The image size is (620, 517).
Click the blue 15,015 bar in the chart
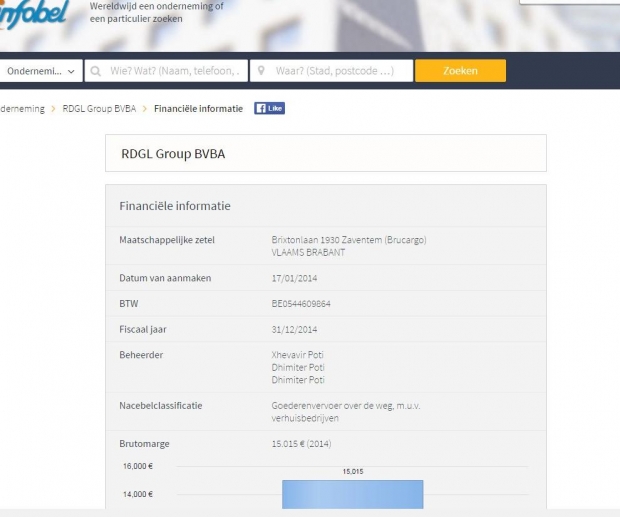click(352, 494)
